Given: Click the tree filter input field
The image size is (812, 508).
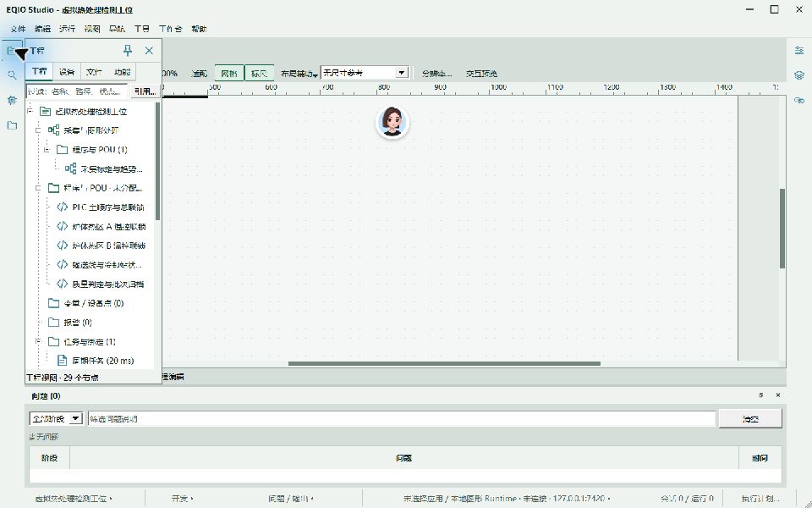Looking at the screenshot, I should click(x=77, y=91).
